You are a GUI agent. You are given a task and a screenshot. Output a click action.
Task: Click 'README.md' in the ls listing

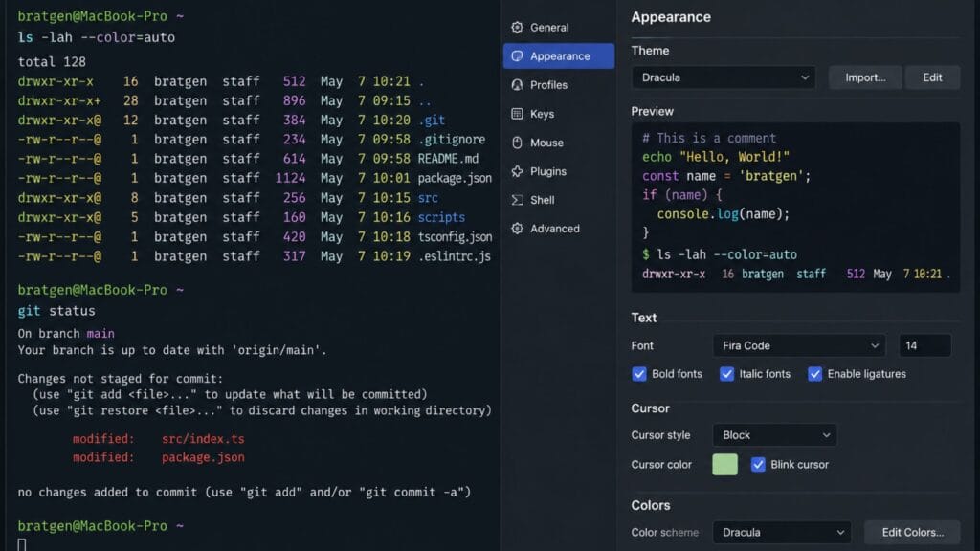(448, 159)
